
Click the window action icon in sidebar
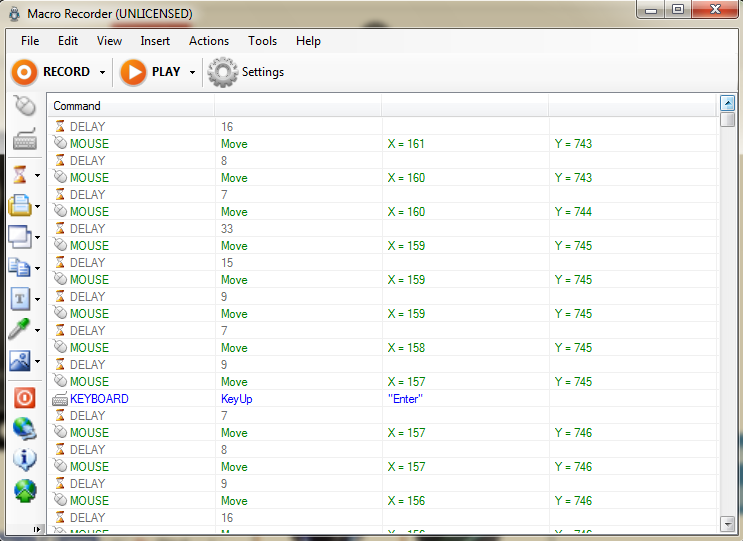tap(20, 236)
